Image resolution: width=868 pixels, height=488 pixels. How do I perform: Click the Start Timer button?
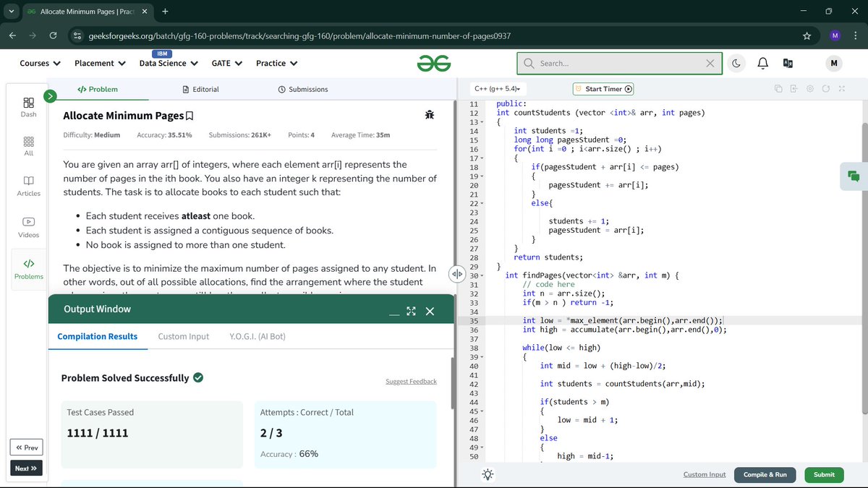tap(603, 89)
